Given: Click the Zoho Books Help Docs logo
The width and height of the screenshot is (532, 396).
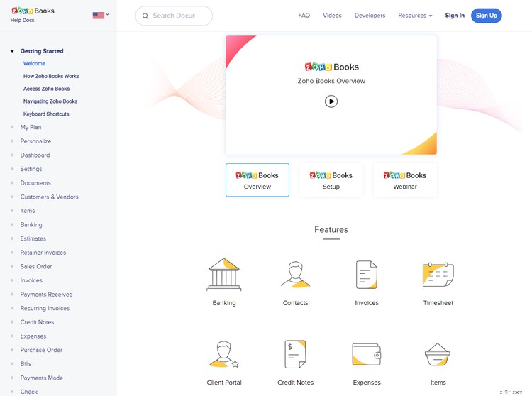Looking at the screenshot, I should 33,15.
